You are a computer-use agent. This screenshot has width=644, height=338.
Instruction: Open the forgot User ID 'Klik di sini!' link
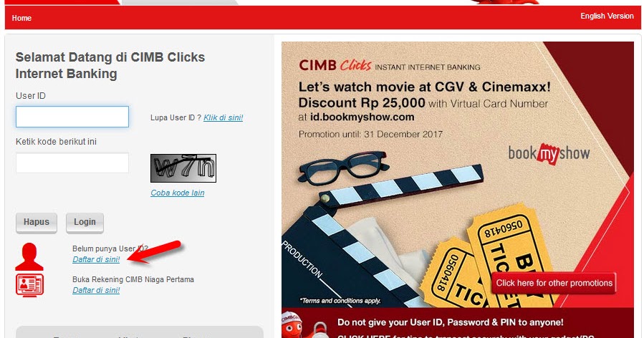click(x=223, y=118)
